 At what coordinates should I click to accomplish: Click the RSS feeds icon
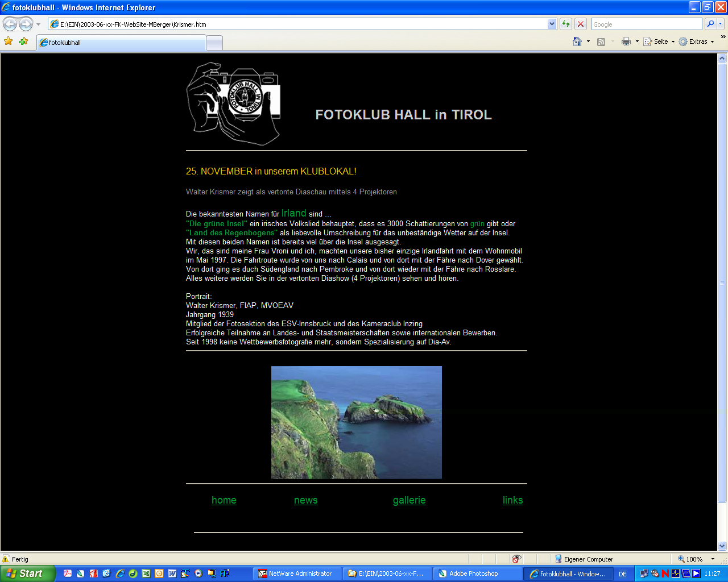tap(601, 41)
